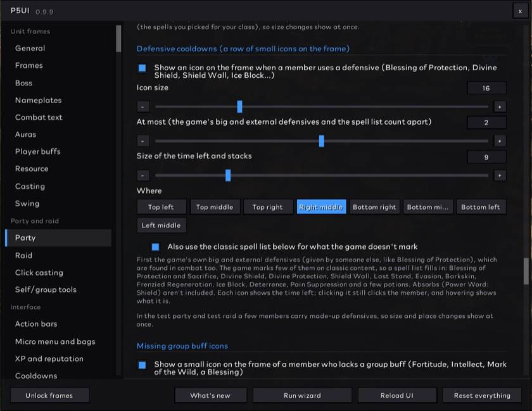Image resolution: width=532 pixels, height=411 pixels.
Task: Set position to Bottom middle
Action: tap(428, 207)
